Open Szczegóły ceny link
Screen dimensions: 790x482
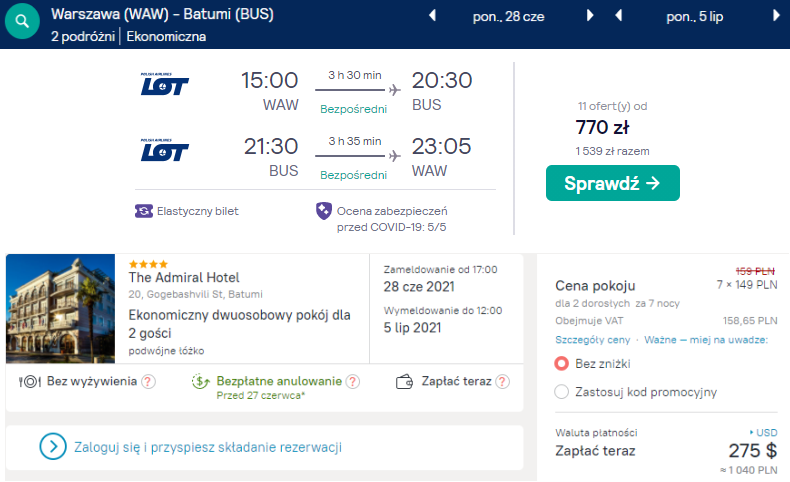[592, 340]
